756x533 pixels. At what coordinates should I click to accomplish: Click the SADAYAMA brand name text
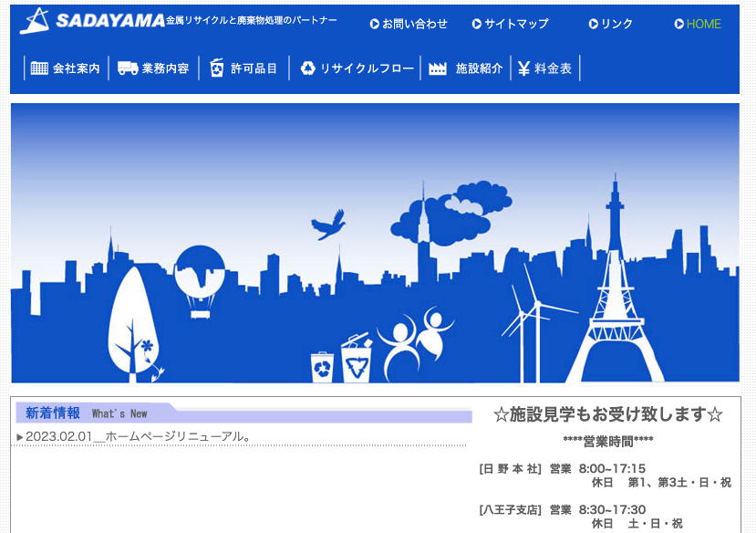point(109,20)
